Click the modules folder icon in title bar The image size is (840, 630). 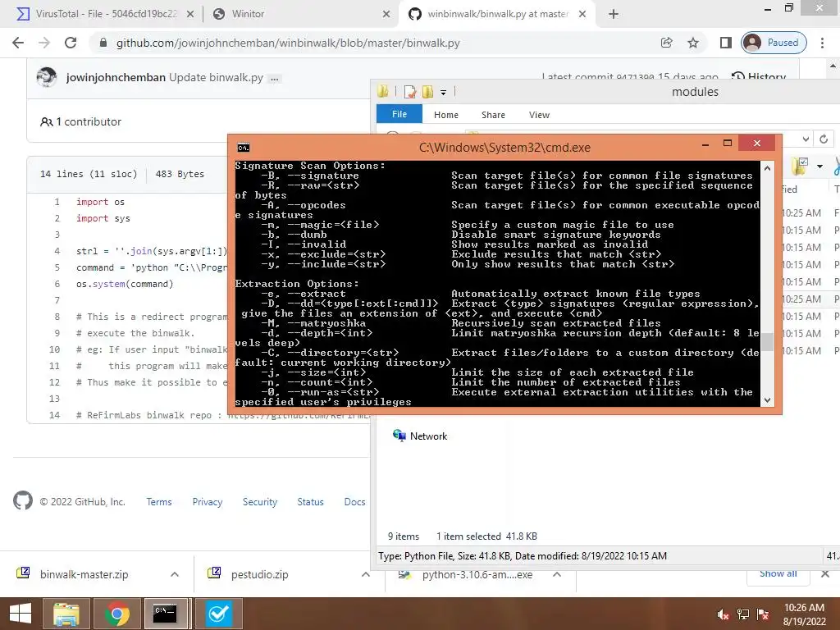tap(383, 92)
